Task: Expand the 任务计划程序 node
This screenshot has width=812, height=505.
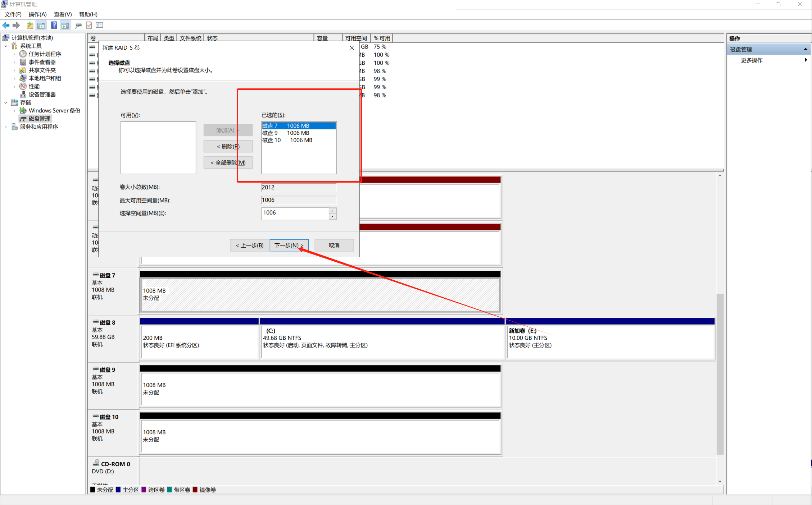Action: tap(14, 54)
